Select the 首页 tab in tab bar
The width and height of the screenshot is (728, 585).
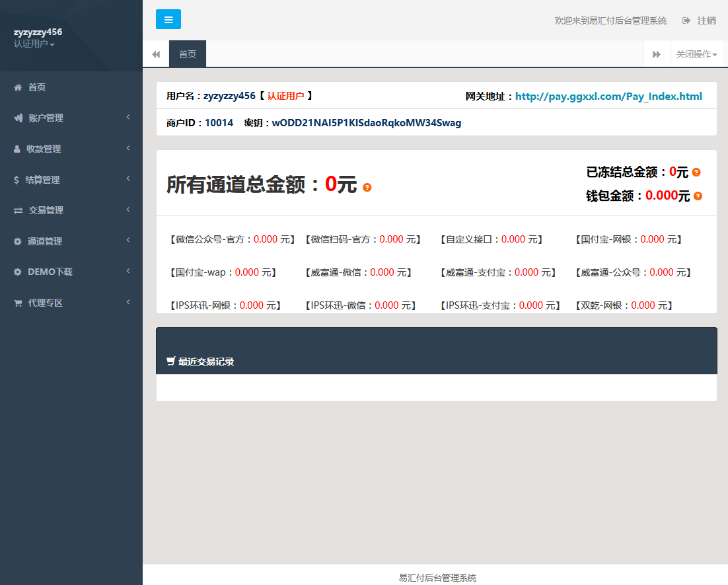pos(188,54)
